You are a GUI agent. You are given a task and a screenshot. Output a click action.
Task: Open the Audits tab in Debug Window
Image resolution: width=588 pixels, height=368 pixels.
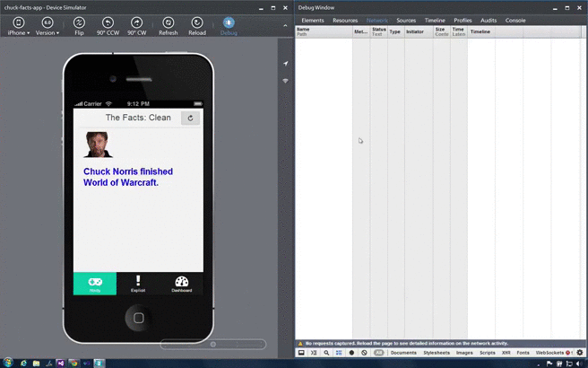[489, 21]
